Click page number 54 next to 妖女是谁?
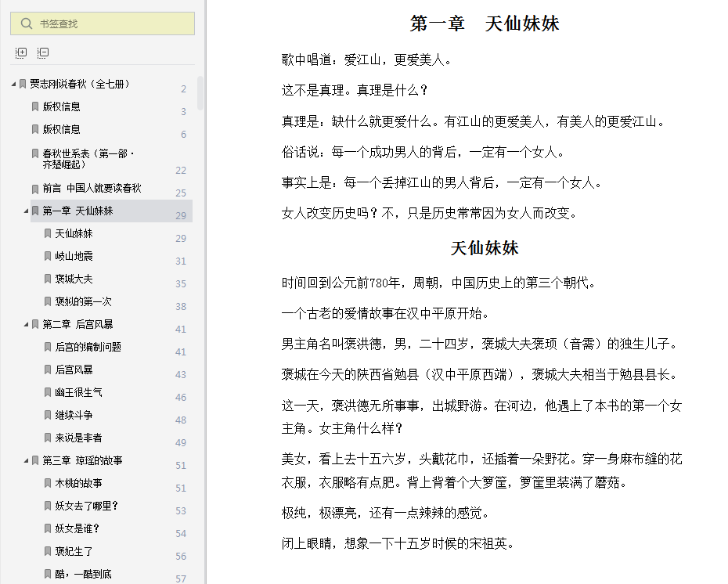Viewport: 728px width, 584px height. coord(181,534)
